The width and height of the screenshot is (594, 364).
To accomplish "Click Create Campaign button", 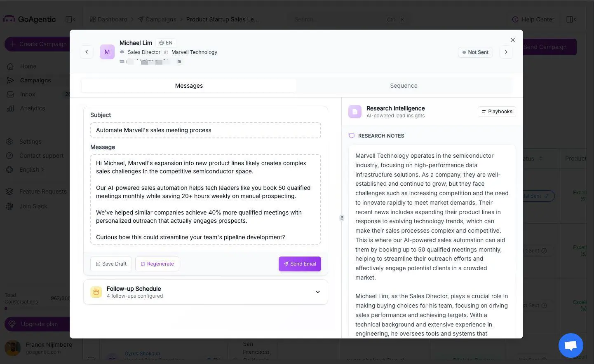I will (38, 44).
